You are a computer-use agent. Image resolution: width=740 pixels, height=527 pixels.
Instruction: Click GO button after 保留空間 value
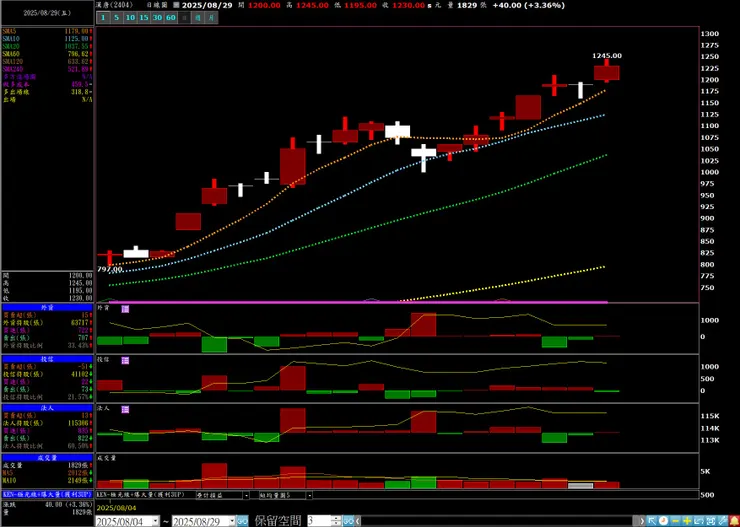point(349,521)
